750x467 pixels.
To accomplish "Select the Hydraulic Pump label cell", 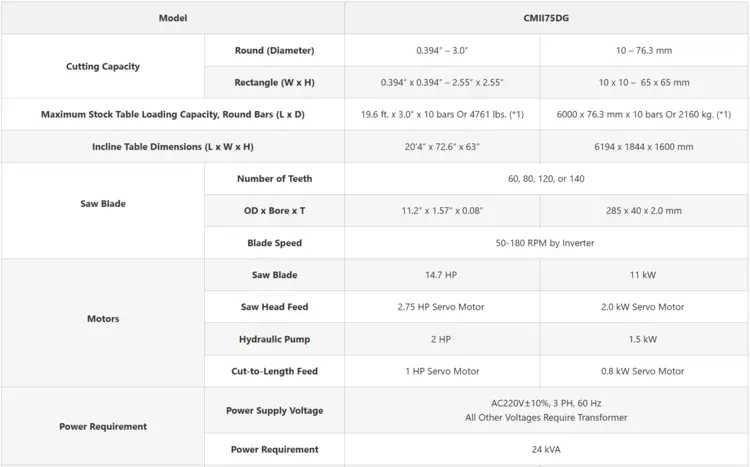I will click(274, 339).
